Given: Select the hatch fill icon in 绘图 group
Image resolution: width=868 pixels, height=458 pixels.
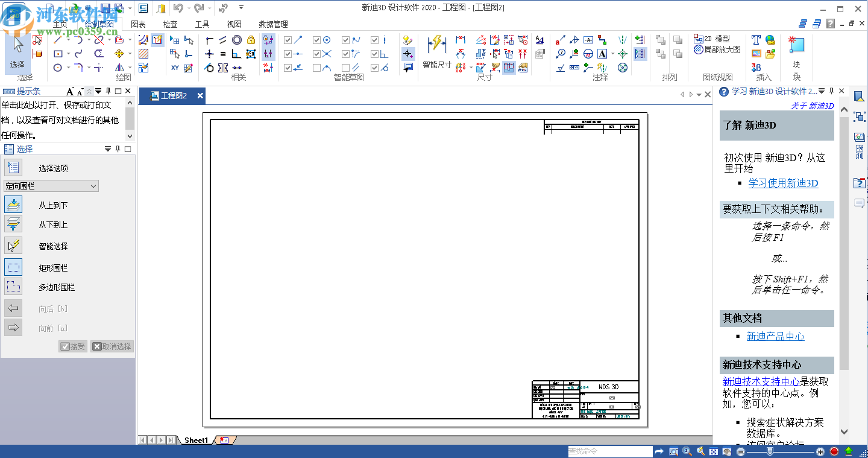Looking at the screenshot, I should [143, 54].
